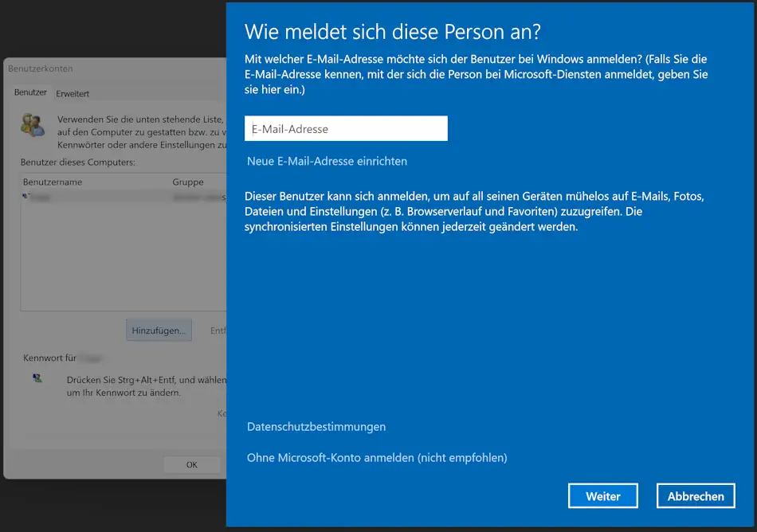Viewport: 757px width, 532px height.
Task: Open the Datenschutzbestimmungen link
Action: [316, 426]
